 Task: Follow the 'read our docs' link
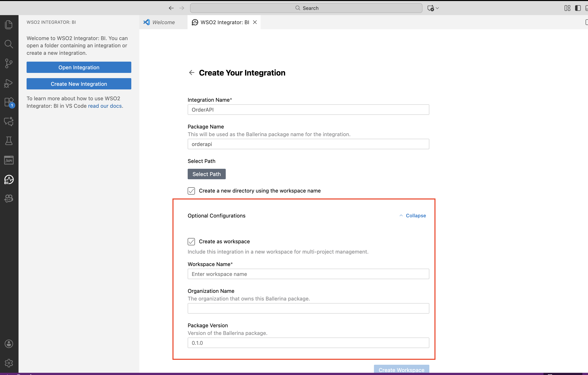click(105, 106)
